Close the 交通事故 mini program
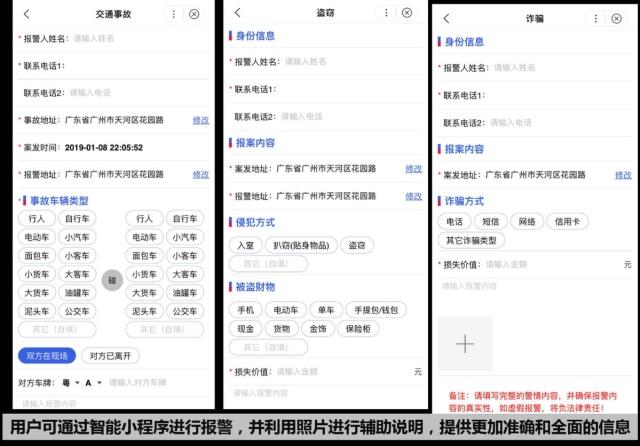 [x=194, y=14]
